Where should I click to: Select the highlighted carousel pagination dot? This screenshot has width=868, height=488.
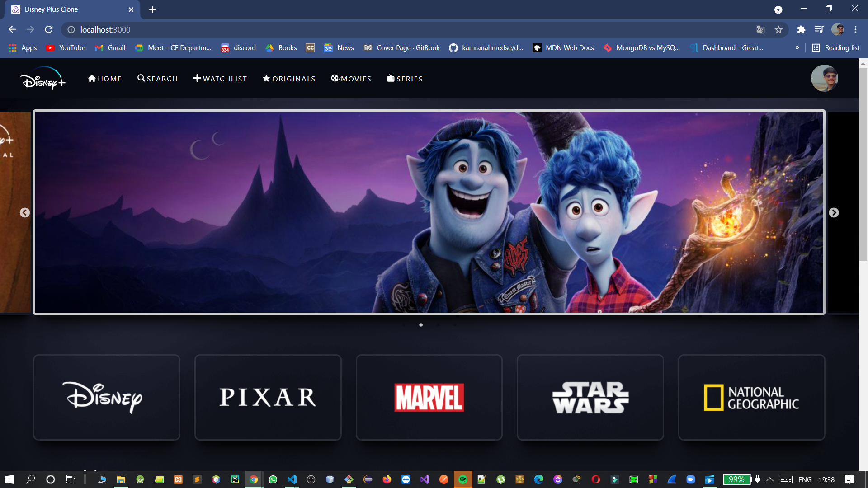421,325
